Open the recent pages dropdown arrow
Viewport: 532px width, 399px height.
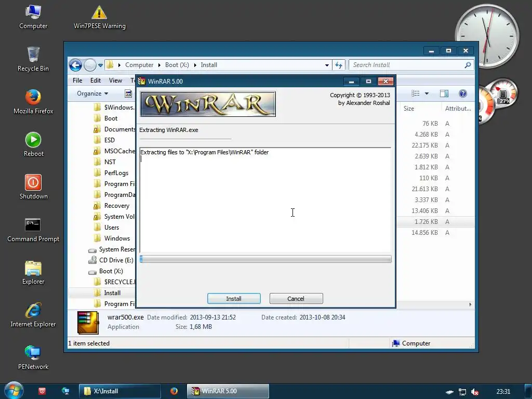[x=100, y=65]
